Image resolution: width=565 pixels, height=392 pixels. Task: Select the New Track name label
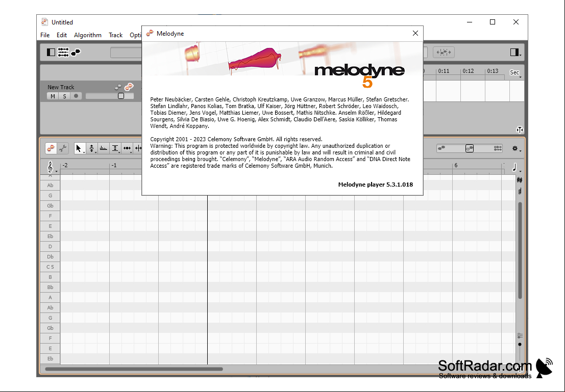(61, 87)
